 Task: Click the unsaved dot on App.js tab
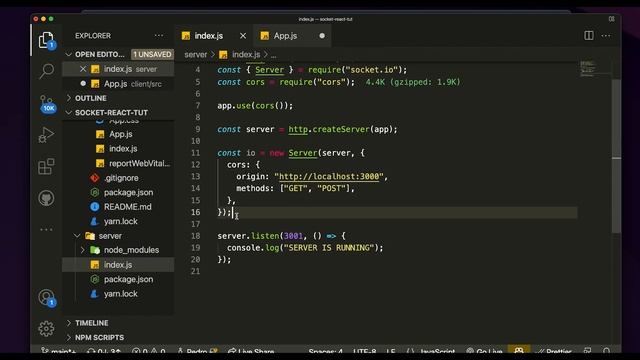pyautogui.click(x=322, y=36)
